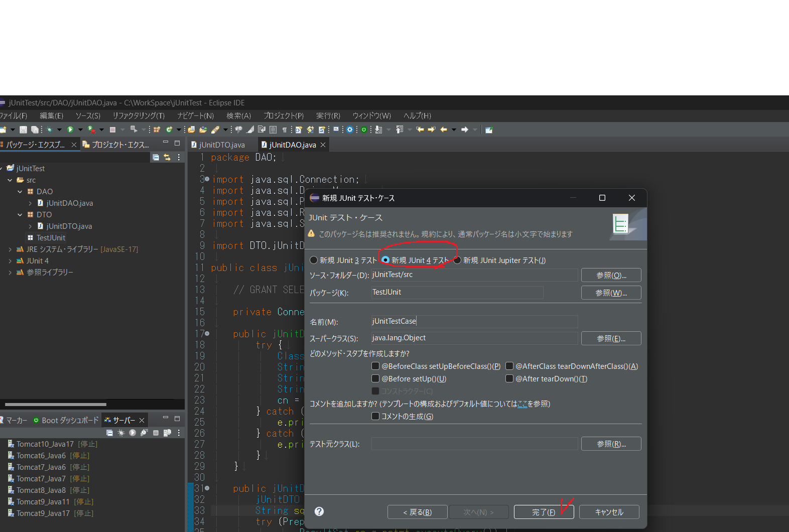Click the 名前(M) input field

474,321
